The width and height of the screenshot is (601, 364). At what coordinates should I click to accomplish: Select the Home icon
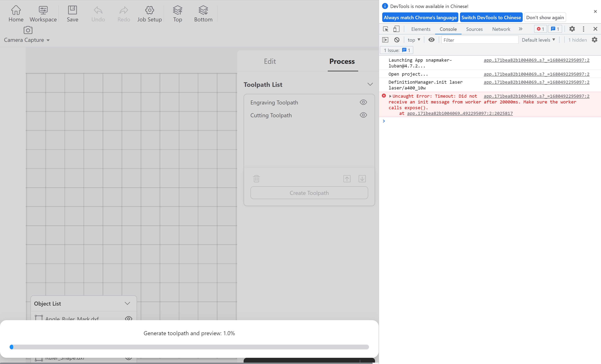click(x=16, y=13)
